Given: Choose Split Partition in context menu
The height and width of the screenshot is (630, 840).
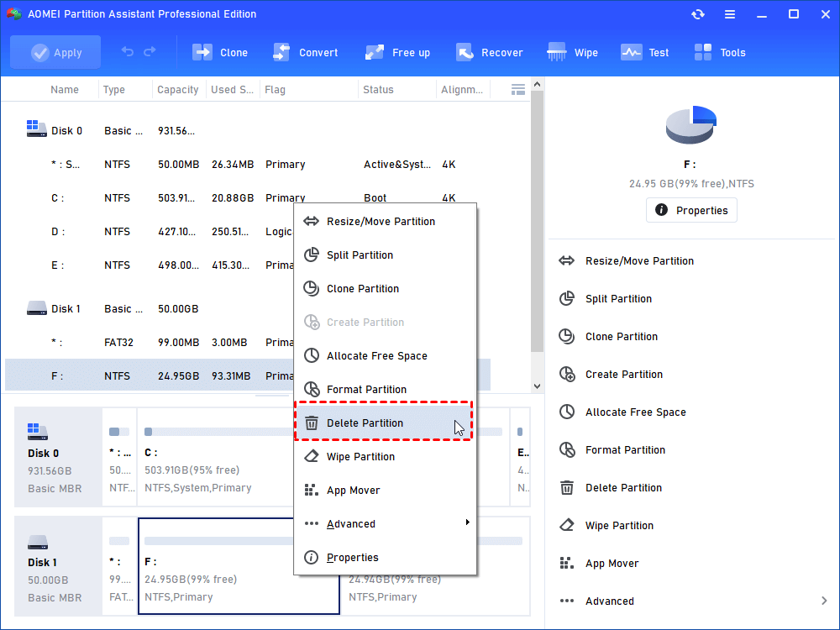Looking at the screenshot, I should click(386, 255).
